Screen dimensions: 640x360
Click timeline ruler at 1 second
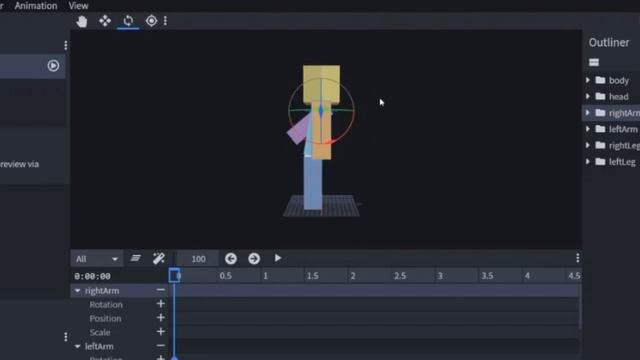pos(265,276)
